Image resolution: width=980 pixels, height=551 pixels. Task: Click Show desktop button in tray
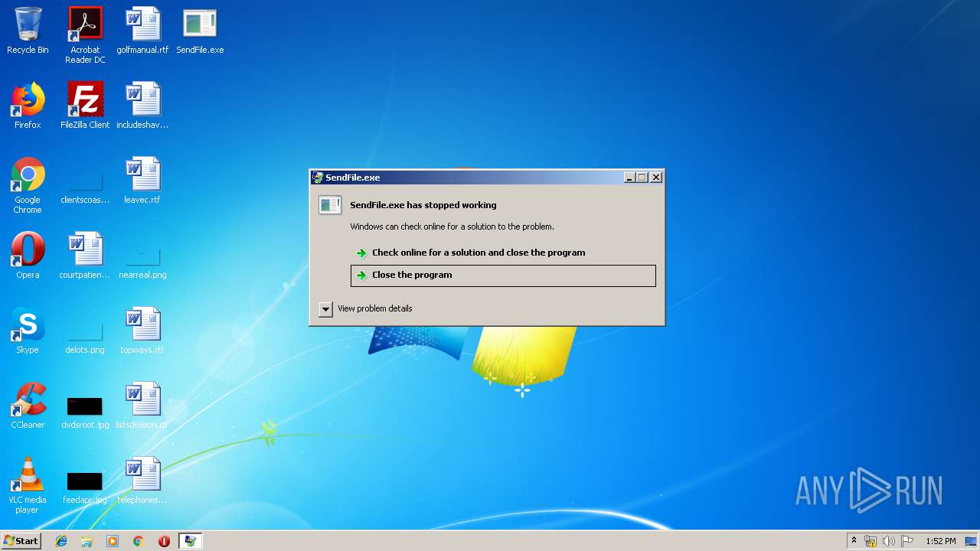(x=972, y=541)
